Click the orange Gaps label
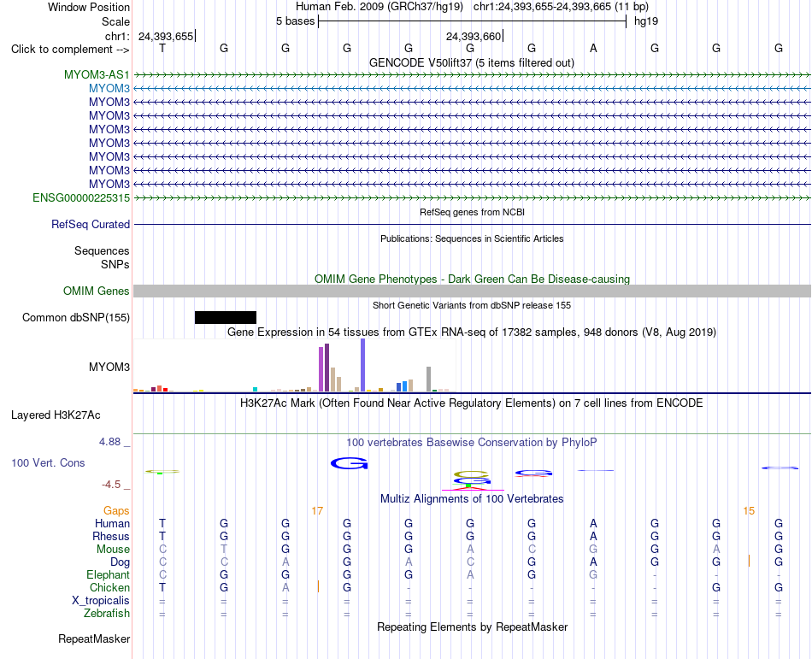Image resolution: width=812 pixels, height=659 pixels. click(116, 511)
